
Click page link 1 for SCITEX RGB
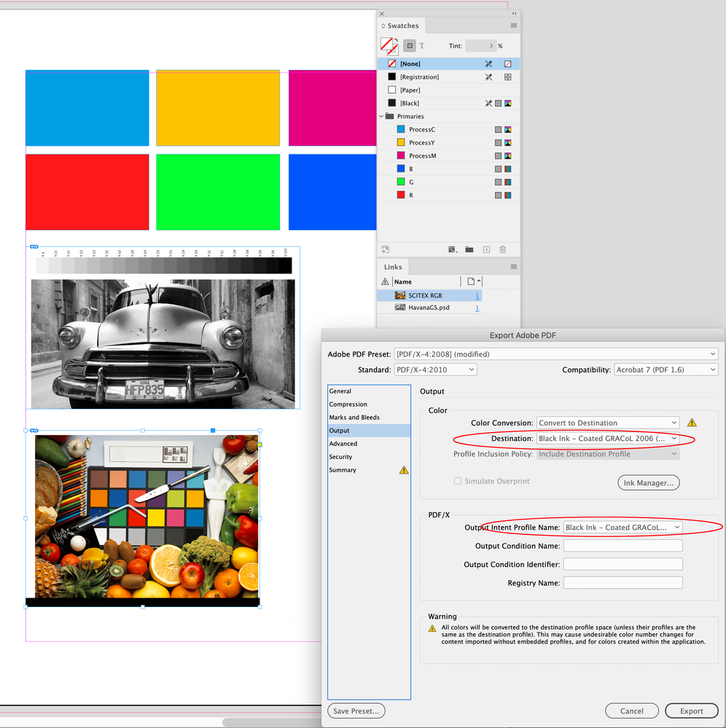(477, 296)
